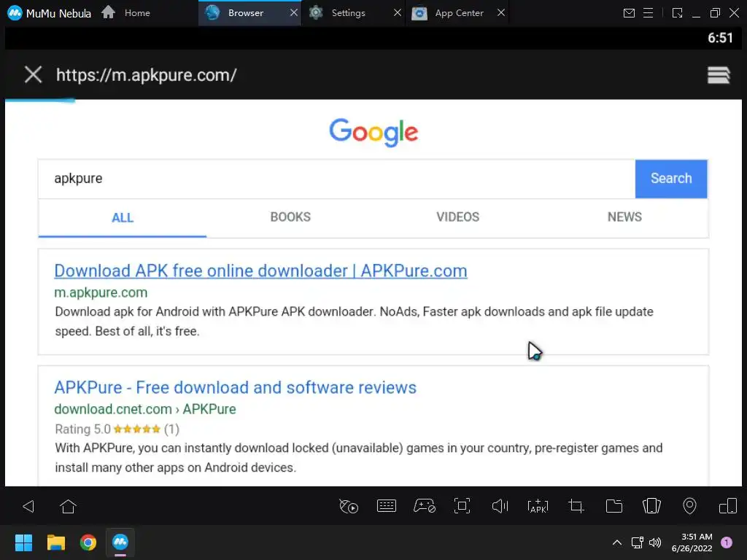Click the MuMu icon in the taskbar
Image resolution: width=747 pixels, height=560 pixels.
point(120,542)
